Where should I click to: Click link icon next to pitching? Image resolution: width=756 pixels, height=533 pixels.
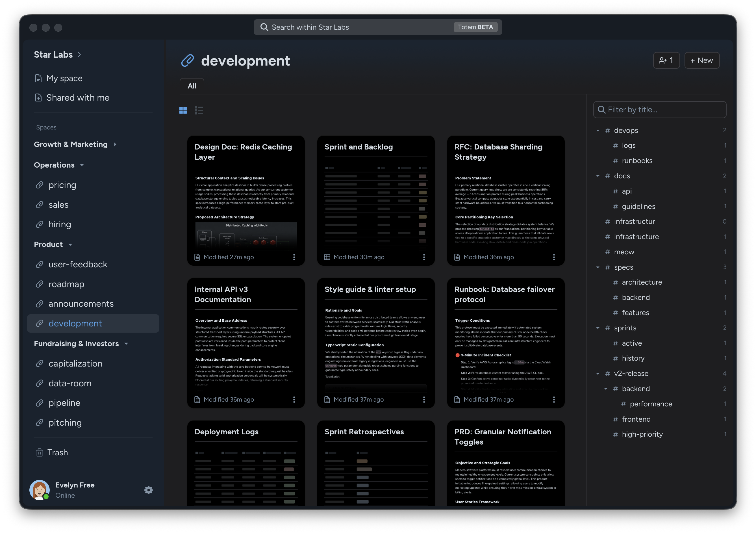pyautogui.click(x=40, y=422)
